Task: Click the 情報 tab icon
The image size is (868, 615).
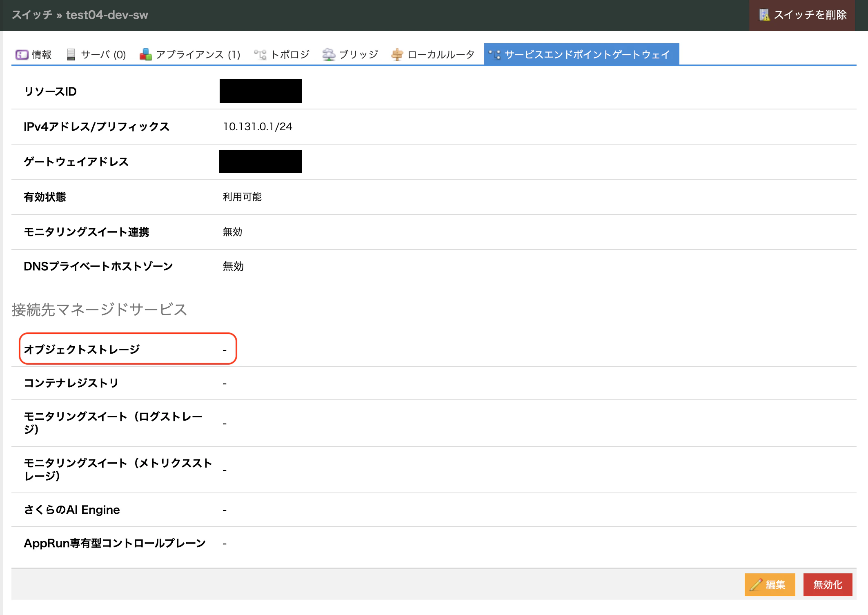Action: (x=22, y=55)
